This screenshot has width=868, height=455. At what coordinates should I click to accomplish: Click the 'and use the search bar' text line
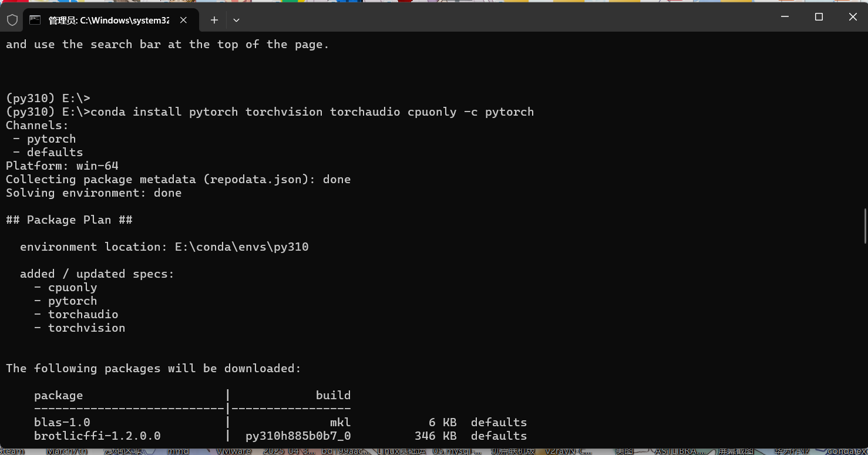(x=168, y=44)
